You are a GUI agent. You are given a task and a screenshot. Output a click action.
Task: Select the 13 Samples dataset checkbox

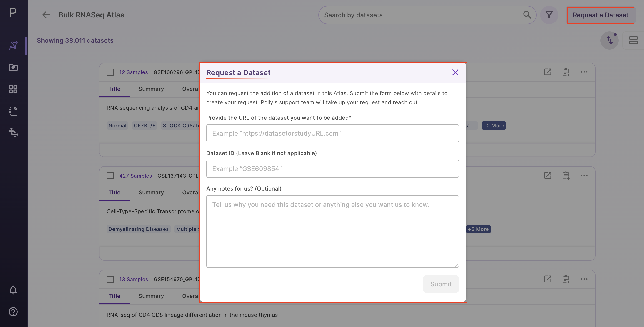(x=110, y=279)
